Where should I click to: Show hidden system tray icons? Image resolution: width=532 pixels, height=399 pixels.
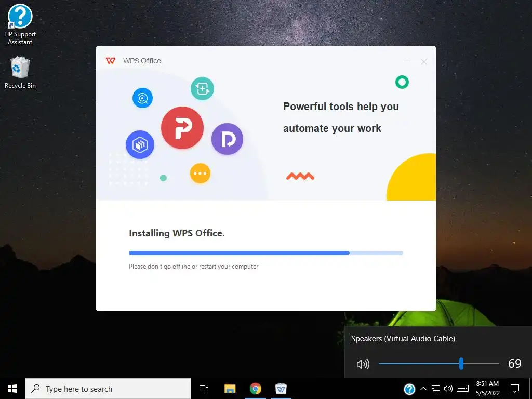(x=423, y=389)
